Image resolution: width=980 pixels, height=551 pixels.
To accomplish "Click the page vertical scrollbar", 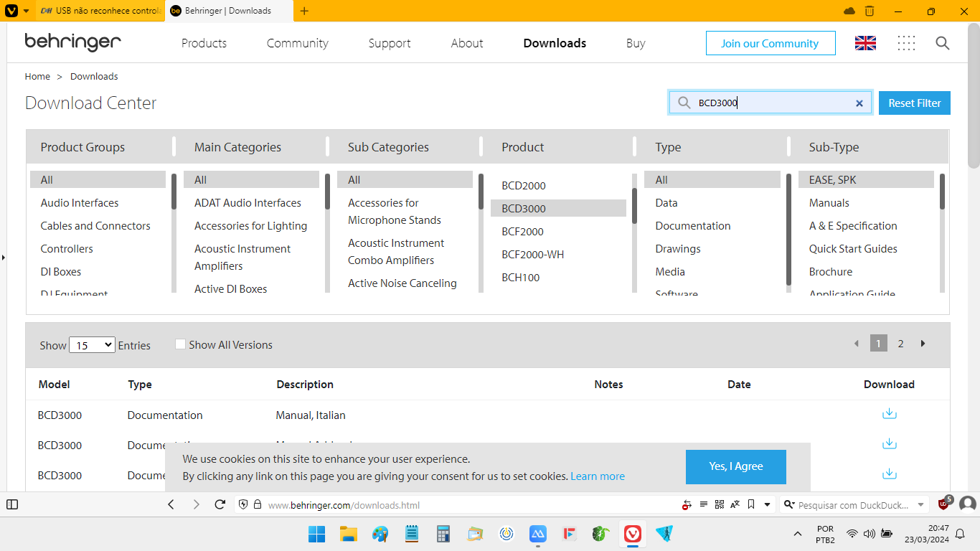I will [974, 97].
